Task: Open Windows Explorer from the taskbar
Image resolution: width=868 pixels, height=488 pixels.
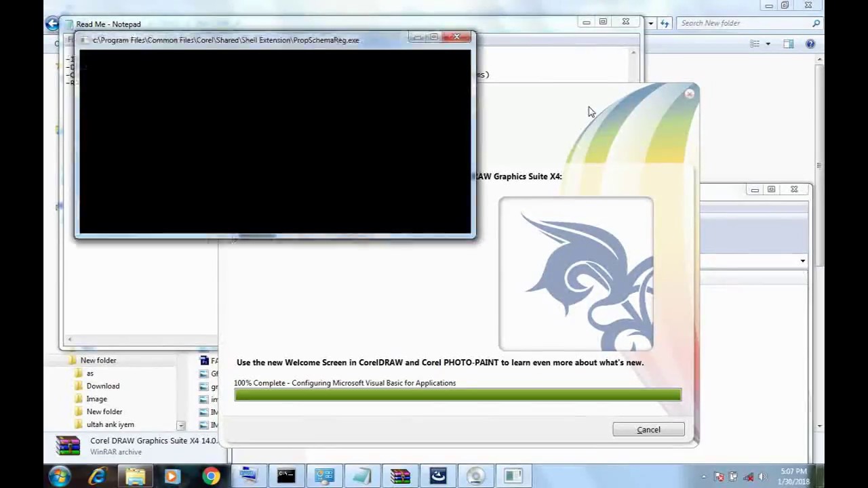Action: [135, 476]
